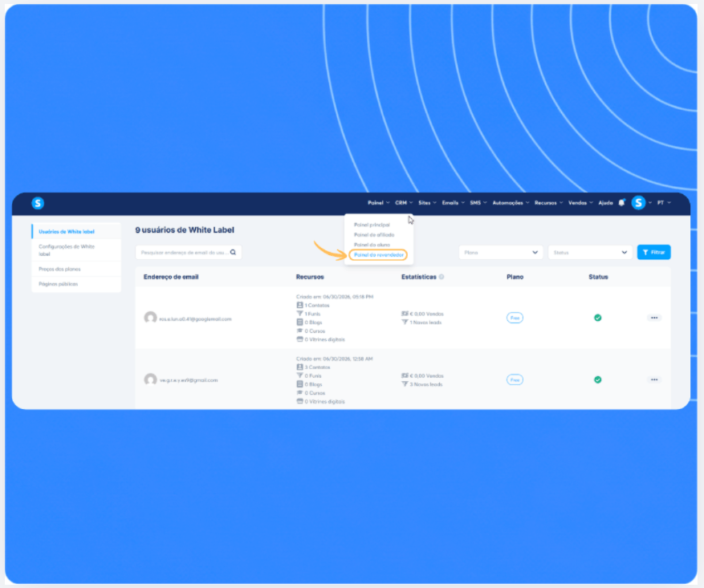Image resolution: width=704 pixels, height=588 pixels.
Task: Open the Status filter dropdown
Action: point(590,252)
